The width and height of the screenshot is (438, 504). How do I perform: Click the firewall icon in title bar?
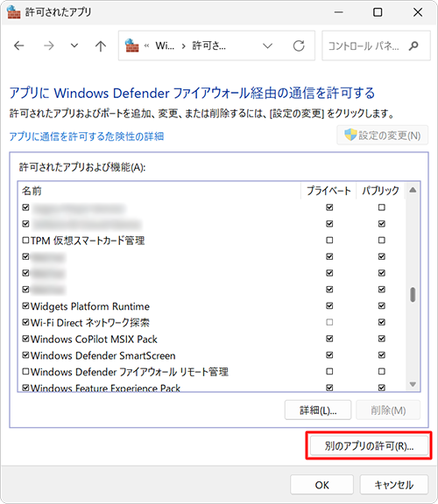pyautogui.click(x=13, y=12)
